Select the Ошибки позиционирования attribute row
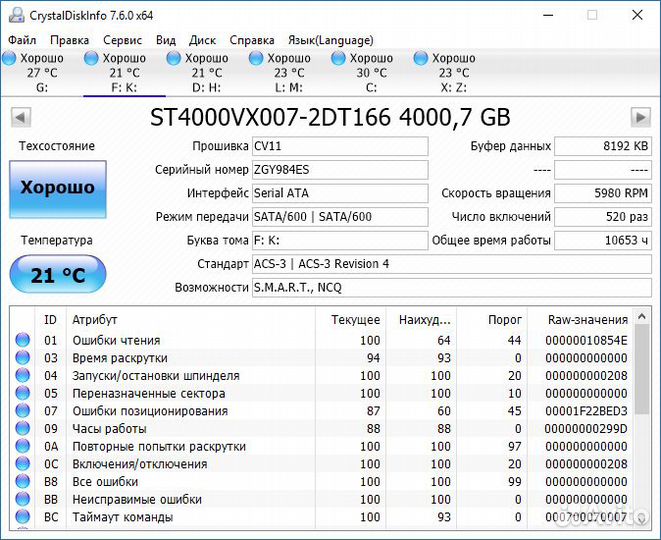661x540 pixels. pos(322,411)
